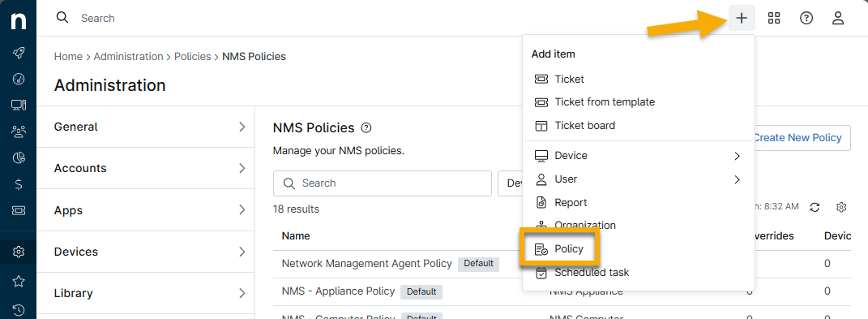Expand Devices administration section
This screenshot has width=868, height=319.
(x=146, y=252)
